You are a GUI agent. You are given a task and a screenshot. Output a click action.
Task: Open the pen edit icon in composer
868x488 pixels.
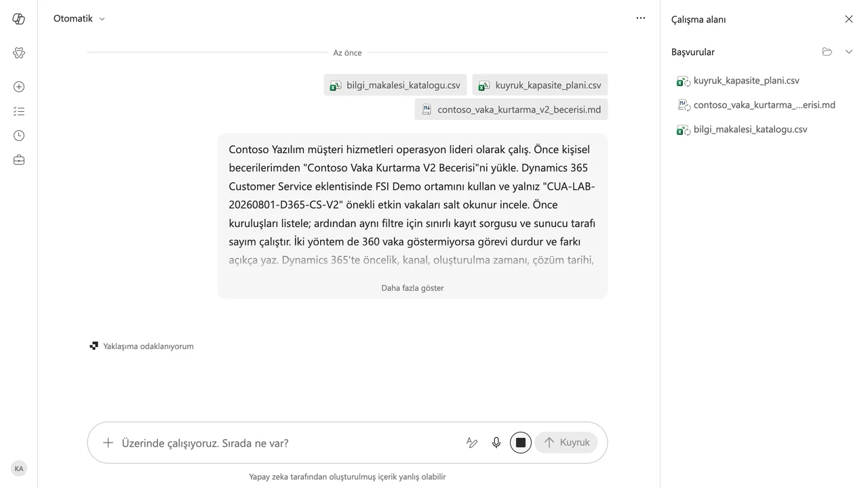click(x=472, y=443)
